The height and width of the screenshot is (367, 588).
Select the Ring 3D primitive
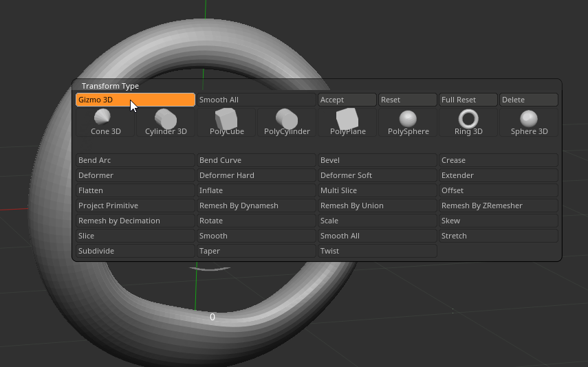(x=468, y=122)
